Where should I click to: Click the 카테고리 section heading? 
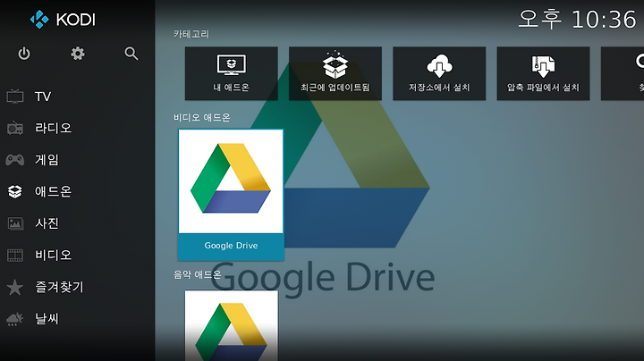191,34
